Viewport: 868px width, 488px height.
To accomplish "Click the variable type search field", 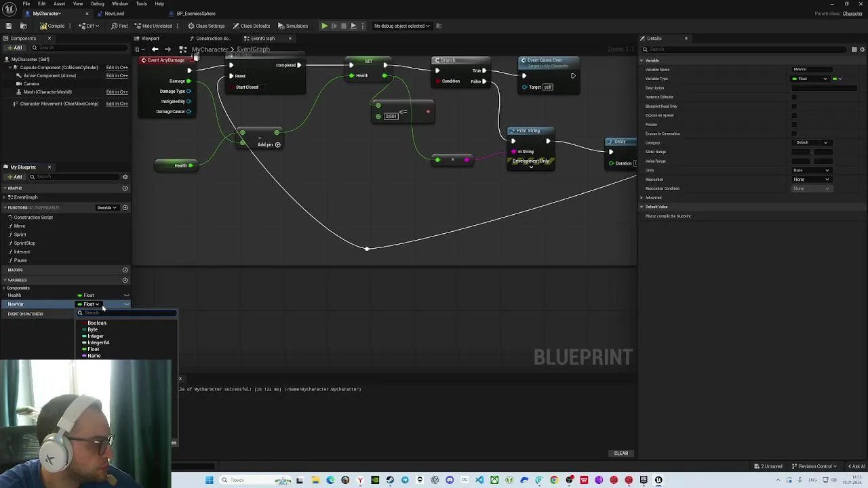I will pyautogui.click(x=127, y=313).
